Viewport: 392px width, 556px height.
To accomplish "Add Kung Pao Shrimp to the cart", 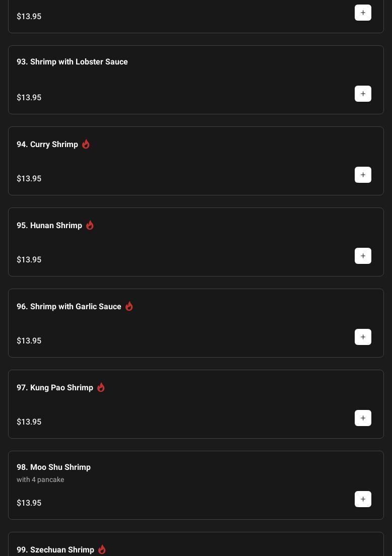I will (x=363, y=418).
